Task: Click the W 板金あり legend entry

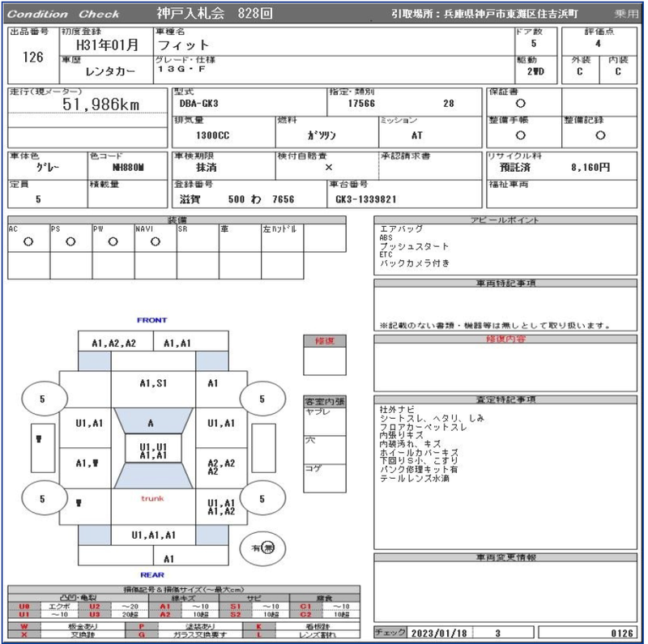Action: (66, 627)
